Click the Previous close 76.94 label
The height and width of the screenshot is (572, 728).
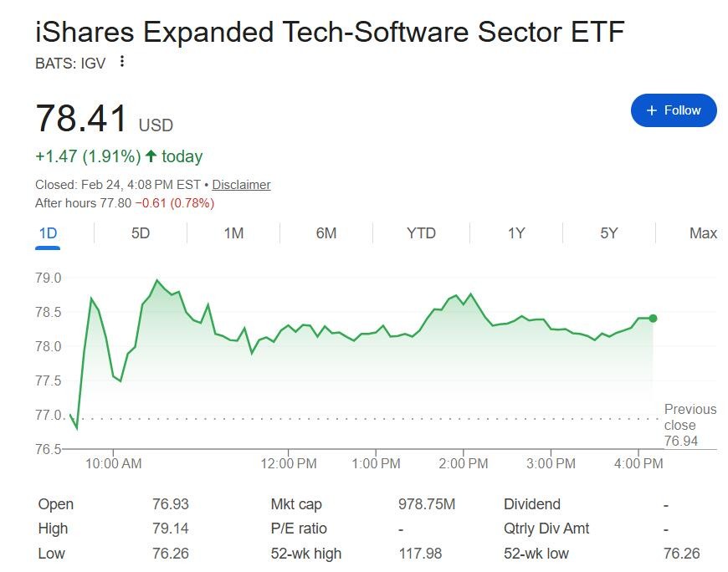[x=690, y=425]
